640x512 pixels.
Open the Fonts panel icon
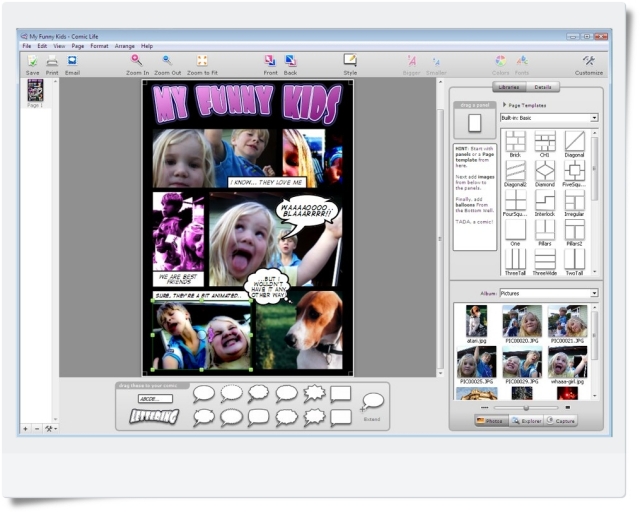[x=522, y=61]
